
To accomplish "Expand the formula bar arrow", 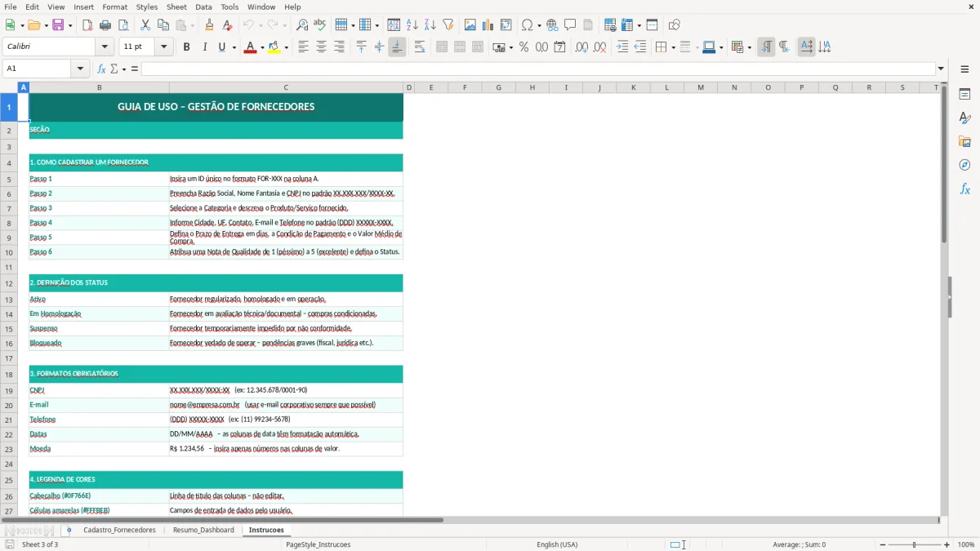I will [x=941, y=69].
